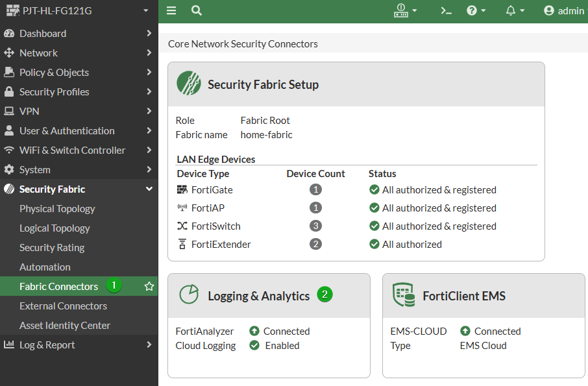Click the FortiExtender device count 2 badge

click(x=315, y=244)
